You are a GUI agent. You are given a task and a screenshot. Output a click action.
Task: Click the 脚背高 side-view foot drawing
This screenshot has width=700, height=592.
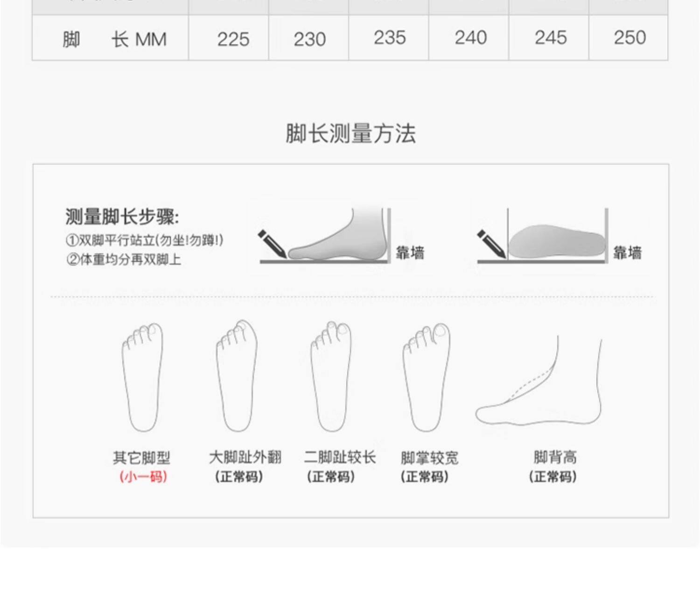[539, 381]
